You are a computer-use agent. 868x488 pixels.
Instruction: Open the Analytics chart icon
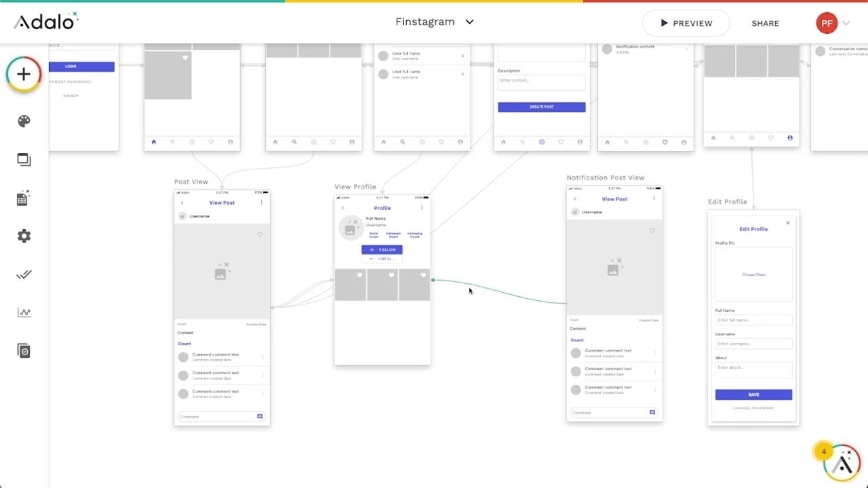[x=24, y=312]
